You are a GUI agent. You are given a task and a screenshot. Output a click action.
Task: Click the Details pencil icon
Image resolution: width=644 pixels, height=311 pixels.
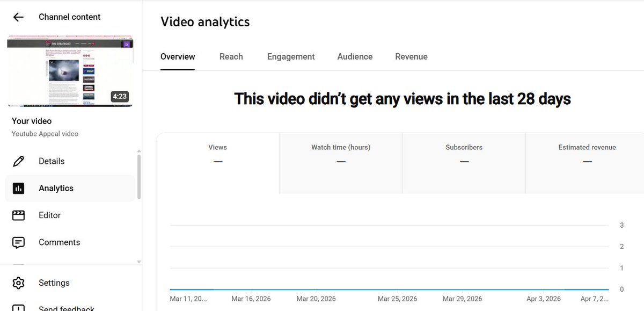18,161
